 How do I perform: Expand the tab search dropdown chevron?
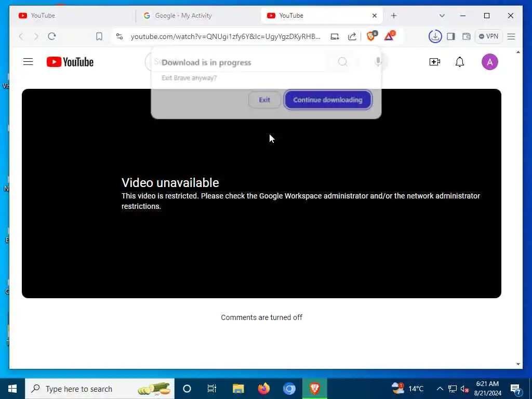(442, 16)
